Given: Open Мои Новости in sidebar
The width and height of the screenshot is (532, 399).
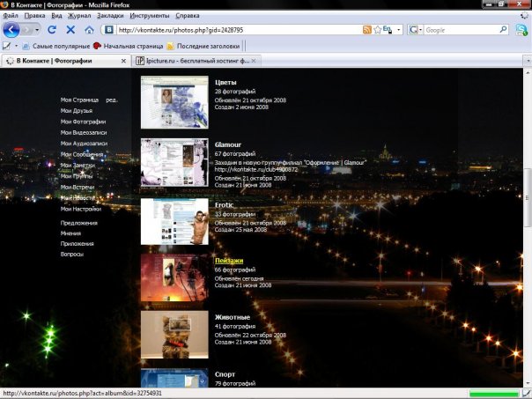Looking at the screenshot, I should [x=78, y=198].
